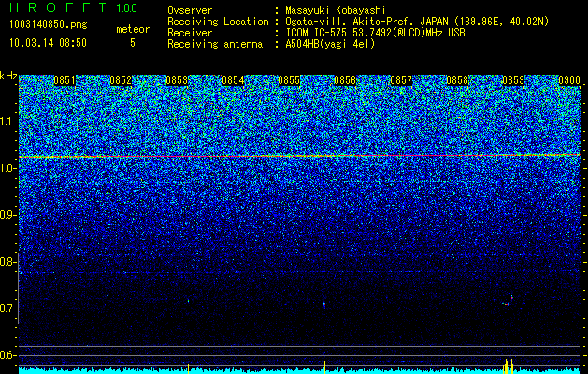Click the yellow detection spike near 0855
The width and height of the screenshot is (588, 374).
coord(324,367)
